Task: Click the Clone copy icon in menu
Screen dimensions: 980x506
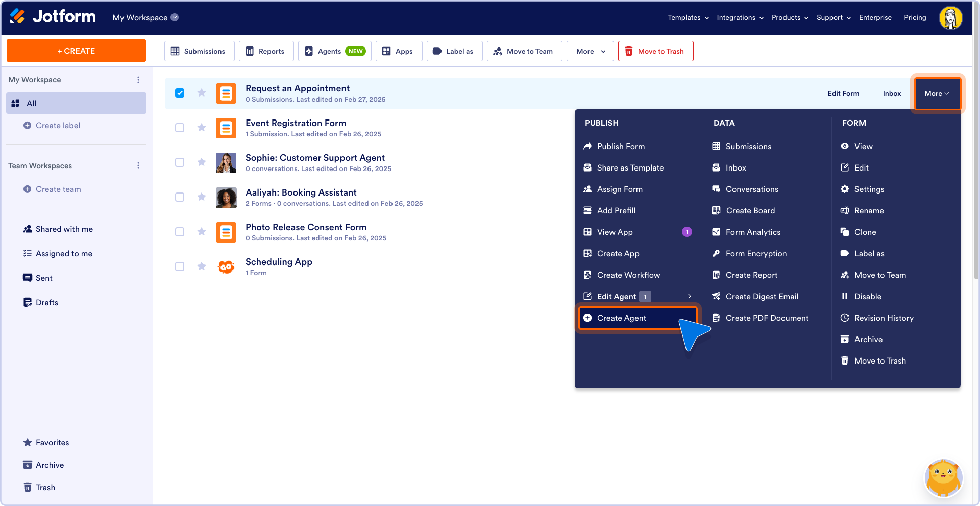Action: 845,232
